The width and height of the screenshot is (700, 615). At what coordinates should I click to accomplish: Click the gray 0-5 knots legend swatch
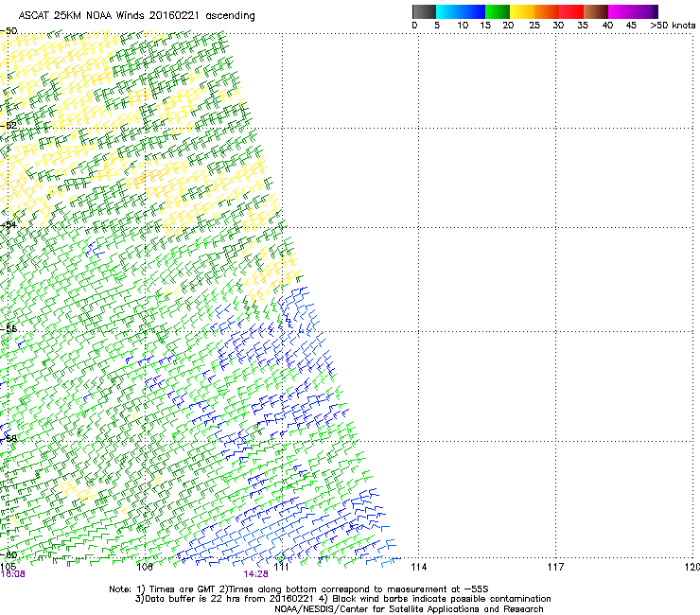424,11
